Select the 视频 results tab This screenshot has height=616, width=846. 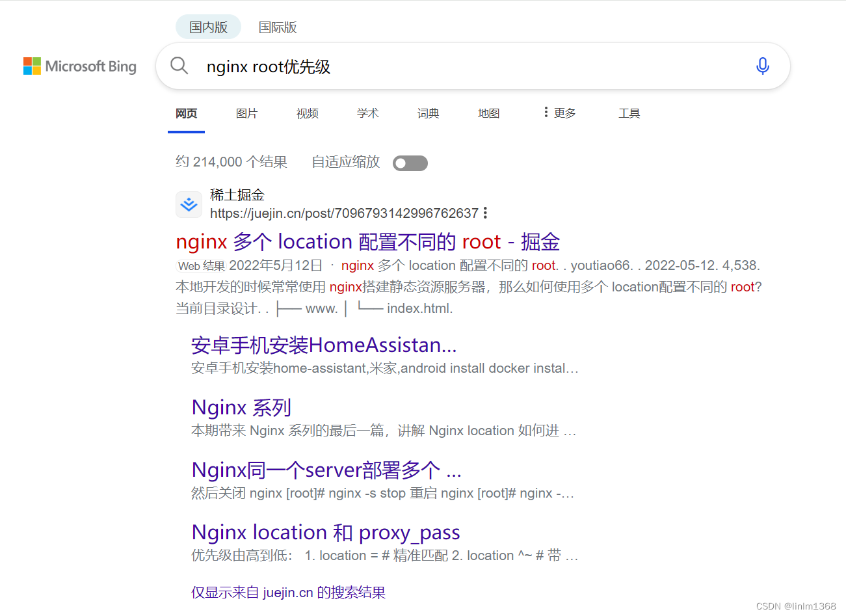tap(307, 114)
